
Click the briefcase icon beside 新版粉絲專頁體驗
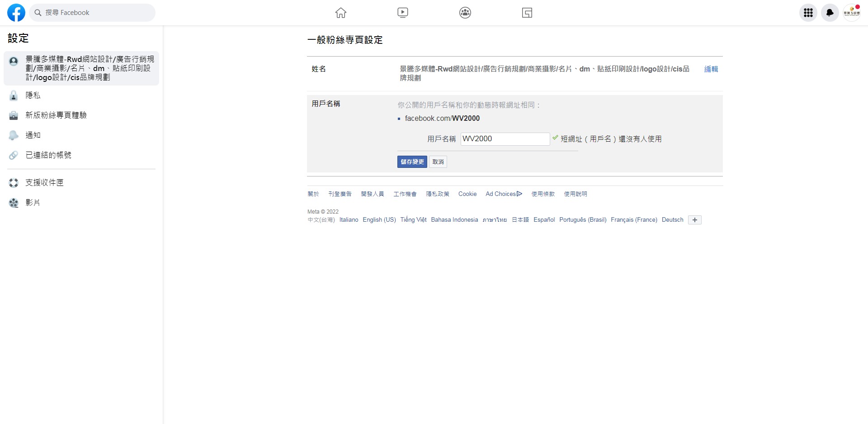point(14,115)
